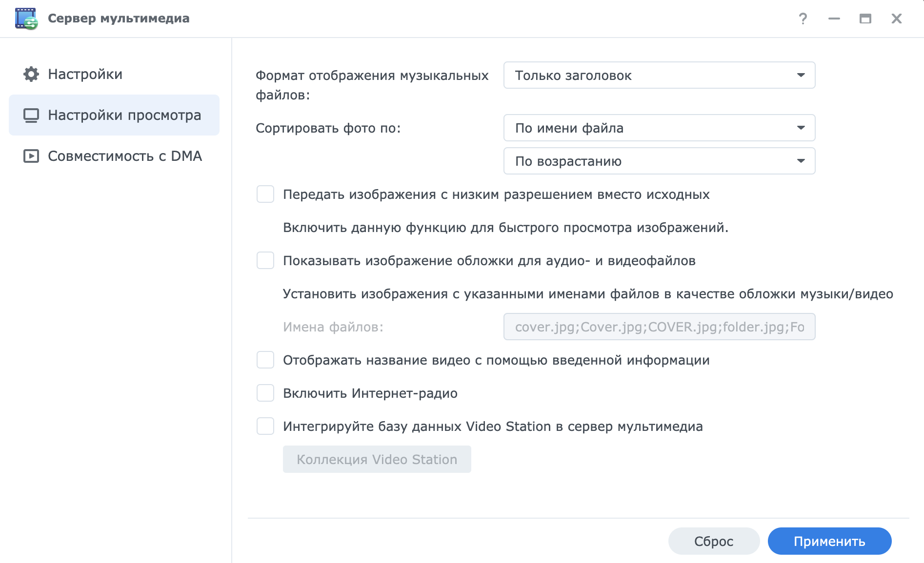Click the monitor icon for Настройки просмотра
Screen dimensions: 924x563
tap(31, 115)
